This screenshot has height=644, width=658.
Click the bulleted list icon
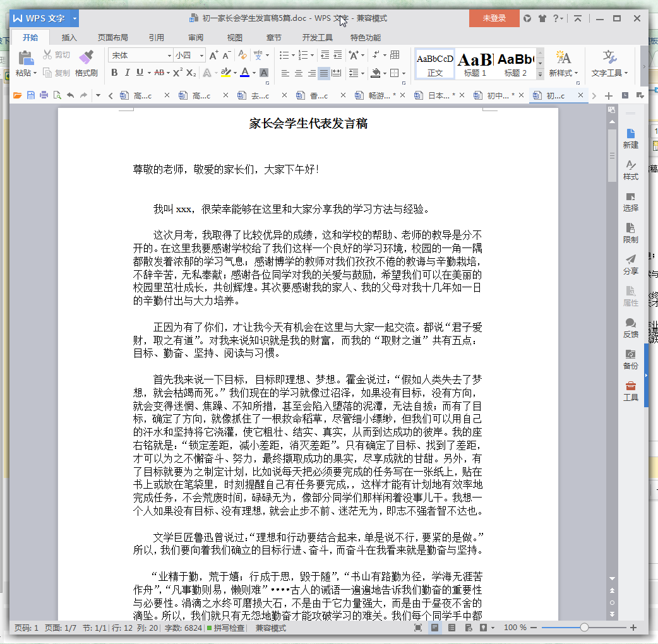(x=284, y=55)
